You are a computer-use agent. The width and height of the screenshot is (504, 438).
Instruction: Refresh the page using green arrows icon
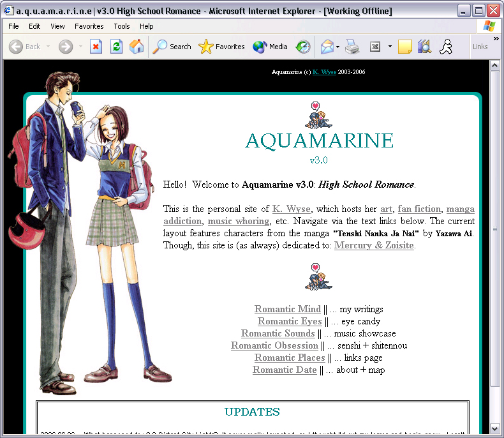[x=116, y=47]
